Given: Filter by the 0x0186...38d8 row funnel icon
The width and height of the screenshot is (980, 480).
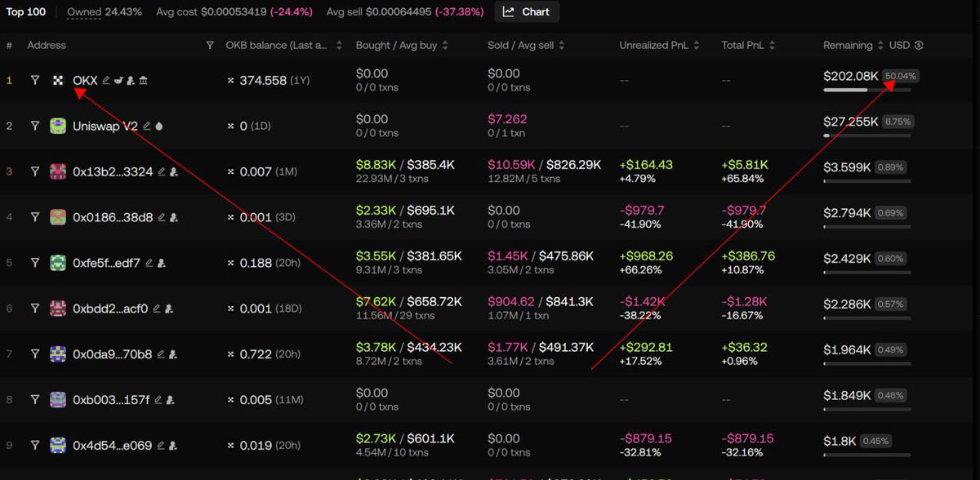Looking at the screenshot, I should (x=35, y=217).
